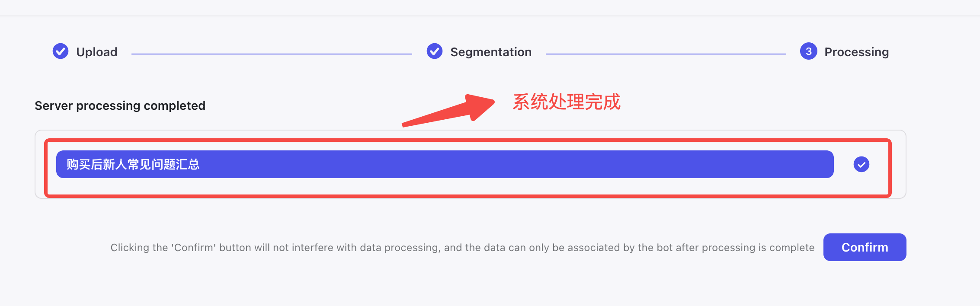980x306 pixels.
Task: Click the 'Server processing completed' heading
Action: (x=120, y=105)
